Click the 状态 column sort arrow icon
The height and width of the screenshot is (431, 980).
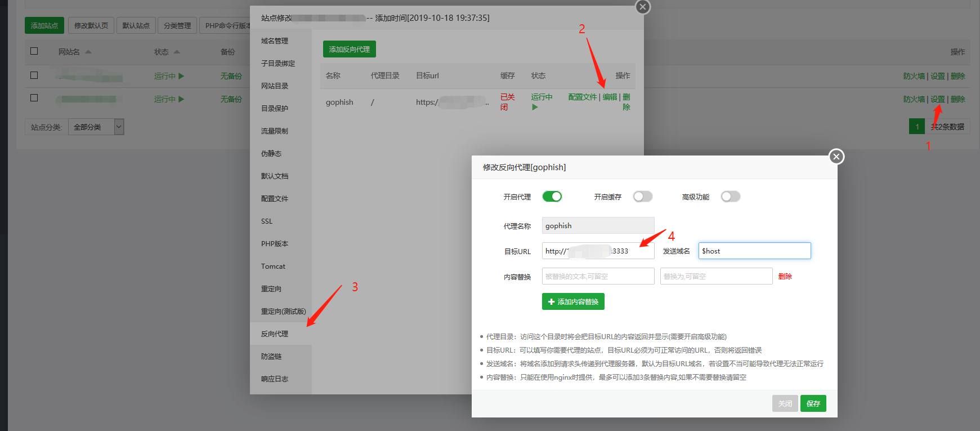(x=177, y=52)
